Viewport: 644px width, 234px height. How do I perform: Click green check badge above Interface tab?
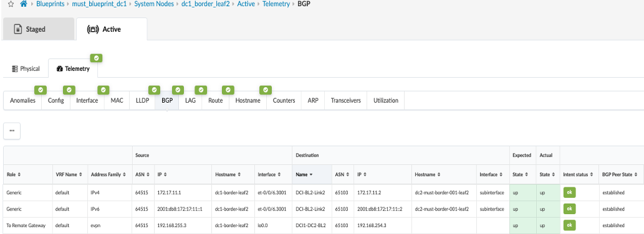[103, 90]
